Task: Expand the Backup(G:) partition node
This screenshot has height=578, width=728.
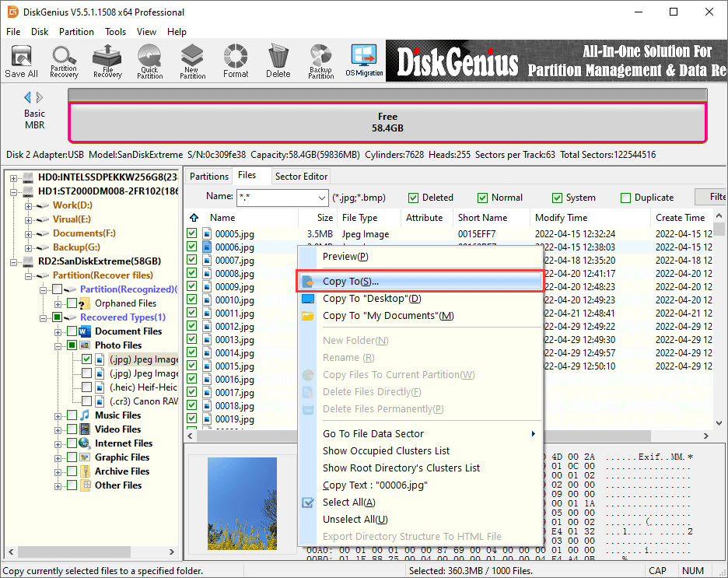Action: coord(28,248)
